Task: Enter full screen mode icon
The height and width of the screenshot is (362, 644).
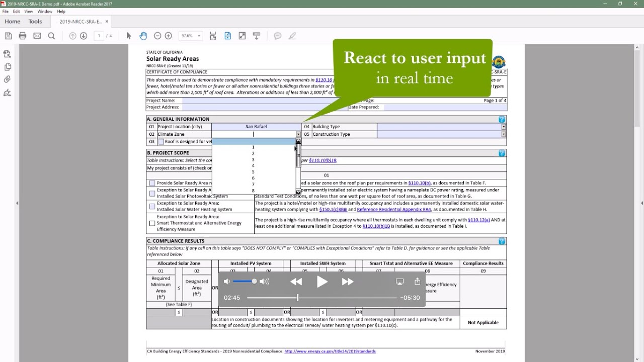Action: pos(242,36)
